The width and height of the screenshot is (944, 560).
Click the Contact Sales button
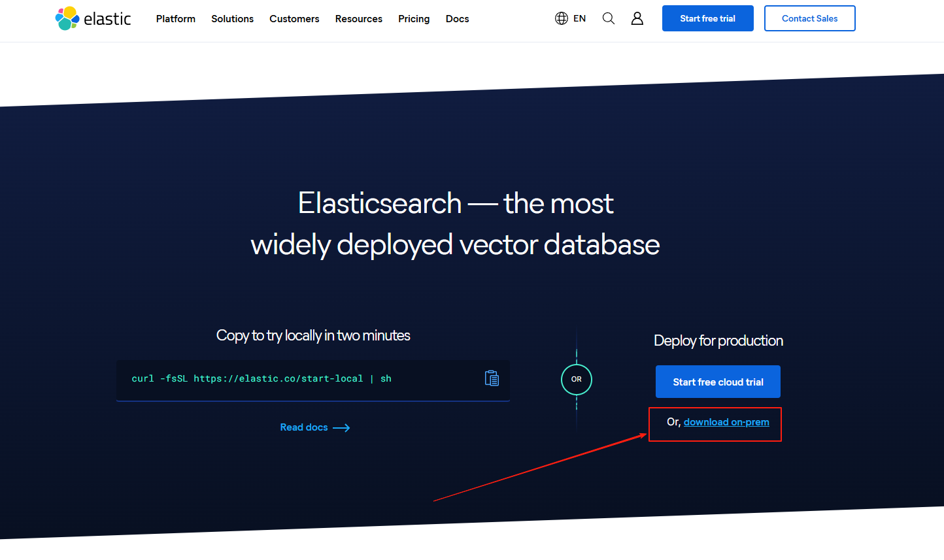pos(810,18)
